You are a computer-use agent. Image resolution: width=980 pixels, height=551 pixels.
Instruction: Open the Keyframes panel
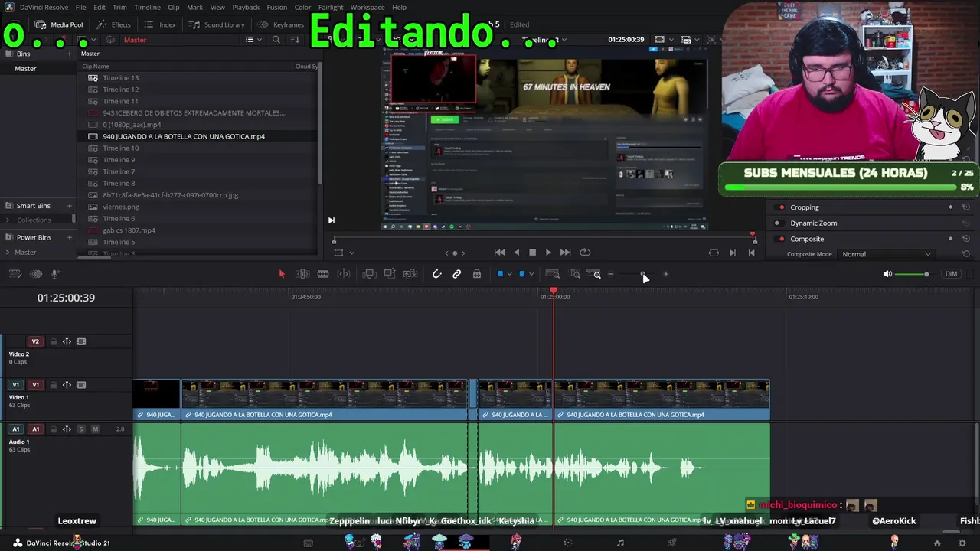pos(281,24)
